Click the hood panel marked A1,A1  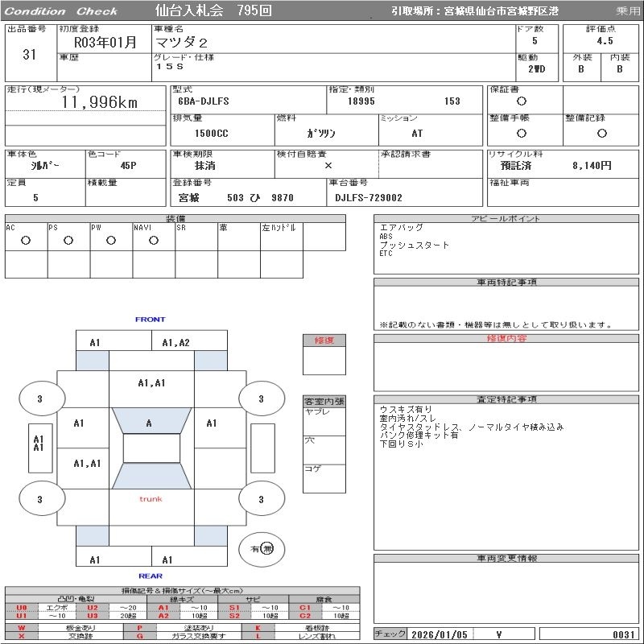(151, 383)
